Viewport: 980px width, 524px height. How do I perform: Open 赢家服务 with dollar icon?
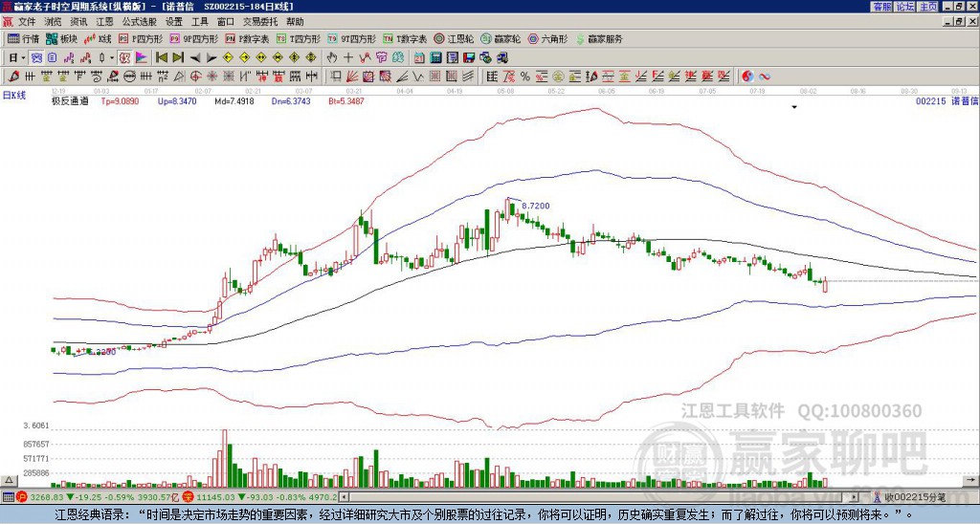pyautogui.click(x=599, y=38)
